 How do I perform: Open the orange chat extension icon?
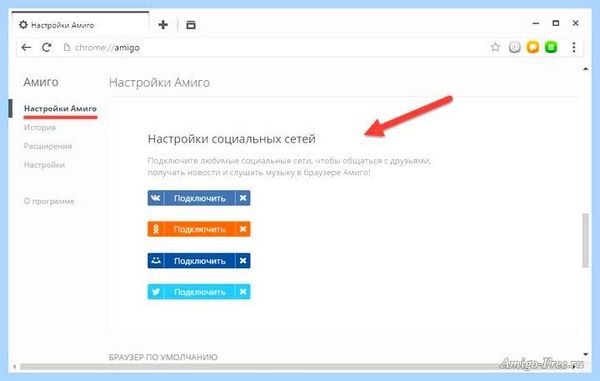(533, 47)
